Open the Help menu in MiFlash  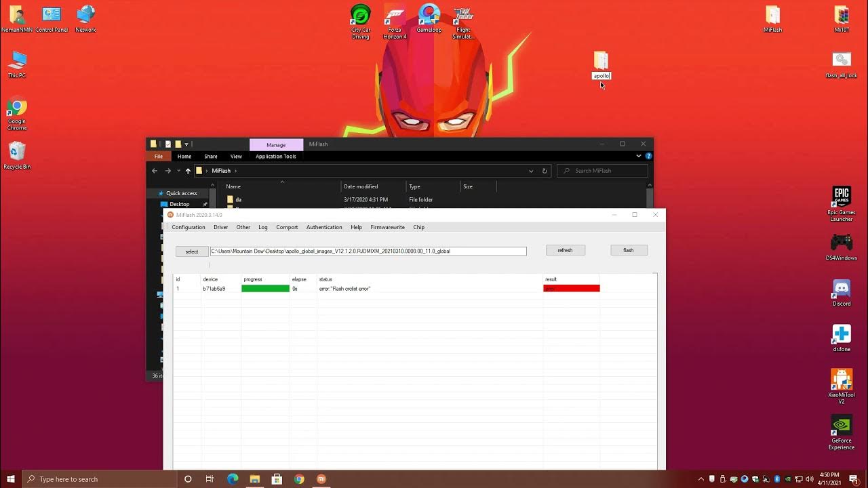tap(357, 227)
